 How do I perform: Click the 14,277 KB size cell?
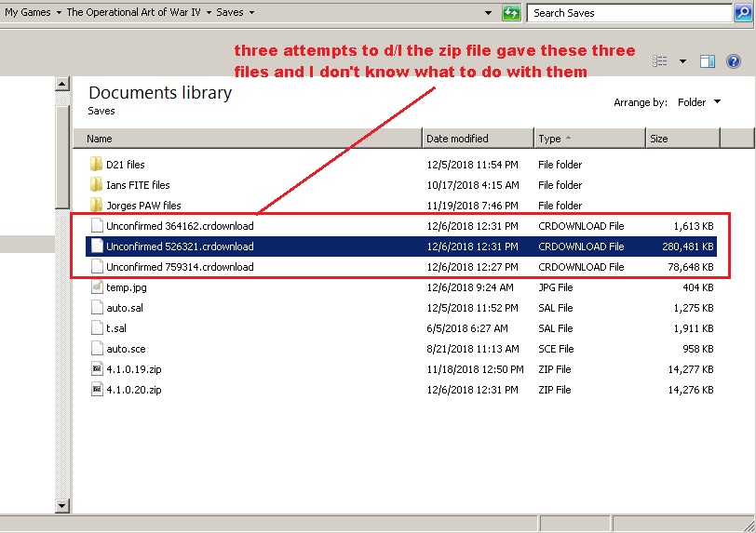(691, 369)
